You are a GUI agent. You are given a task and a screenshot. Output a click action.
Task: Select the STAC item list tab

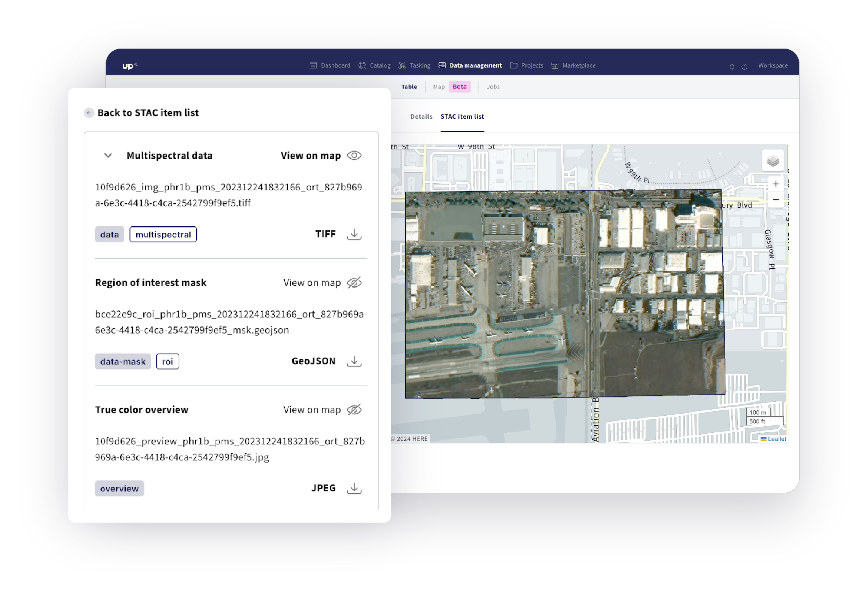[x=462, y=117]
